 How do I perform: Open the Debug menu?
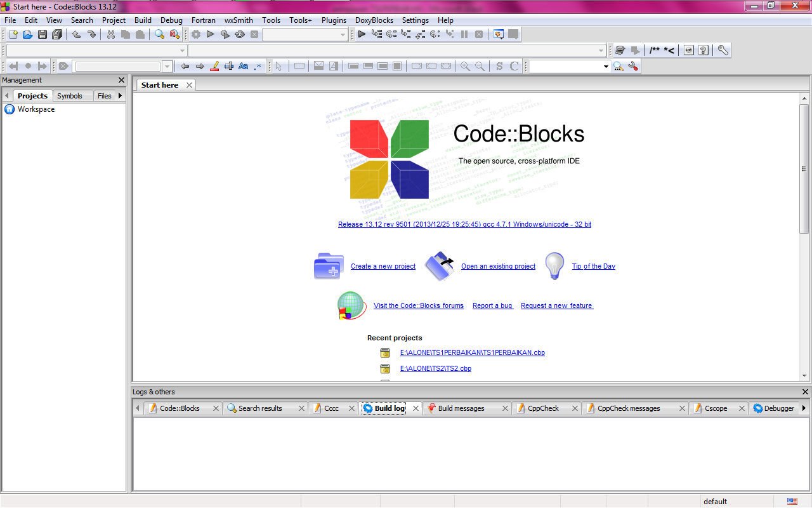pos(171,20)
